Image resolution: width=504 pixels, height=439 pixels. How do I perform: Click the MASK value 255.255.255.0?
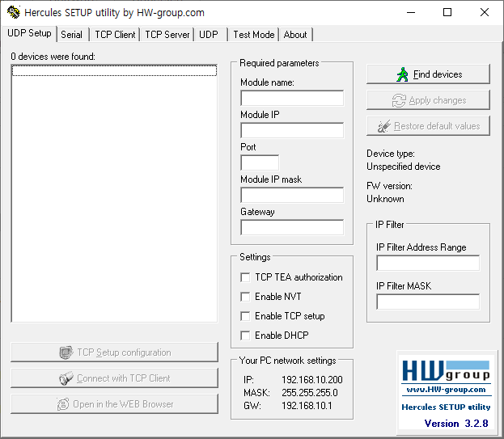tap(310, 393)
